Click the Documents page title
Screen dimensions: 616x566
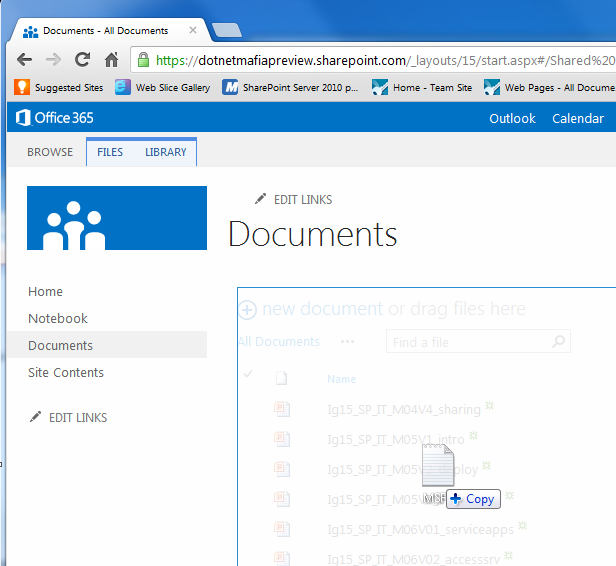313,234
